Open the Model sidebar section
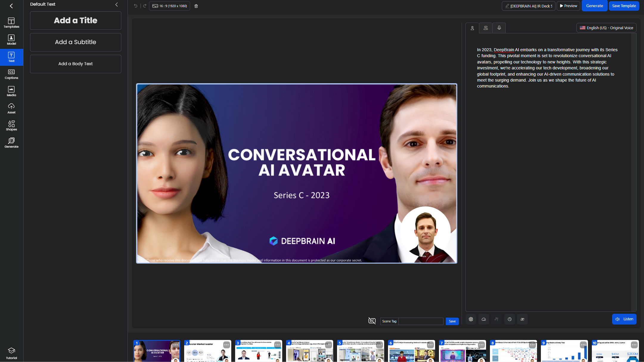644x362 pixels. click(11, 40)
